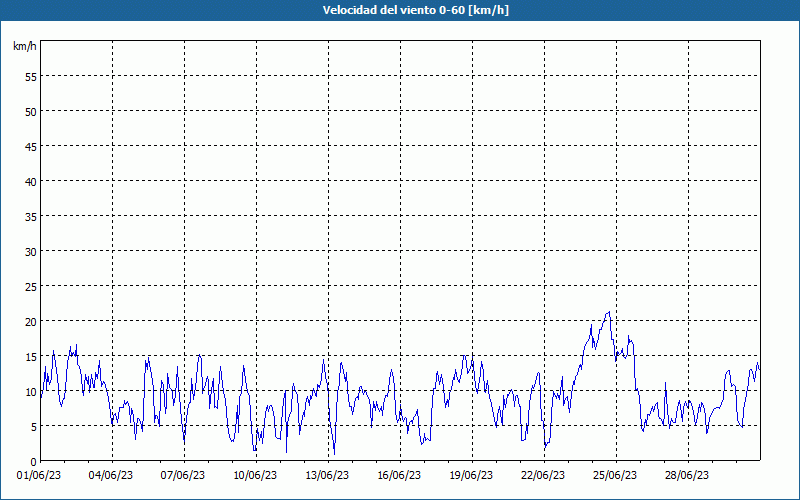
Task: Click the y-axis label '20'
Action: tap(31, 322)
